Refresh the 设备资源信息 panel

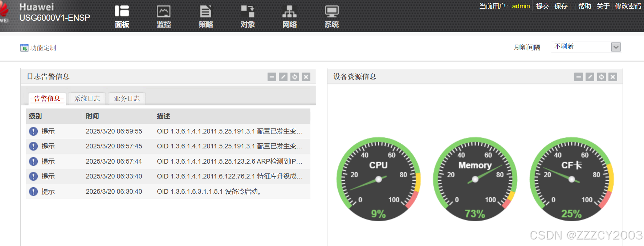pos(602,77)
